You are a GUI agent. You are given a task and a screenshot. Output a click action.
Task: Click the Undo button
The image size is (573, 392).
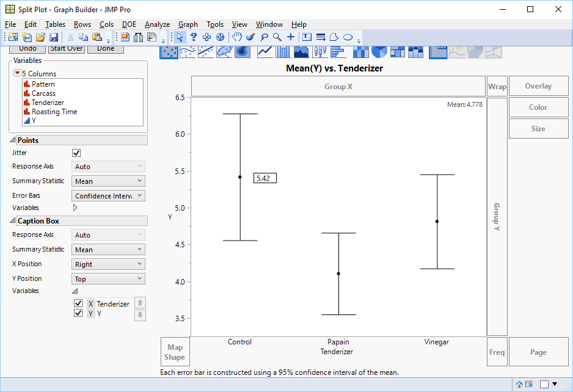(x=27, y=49)
